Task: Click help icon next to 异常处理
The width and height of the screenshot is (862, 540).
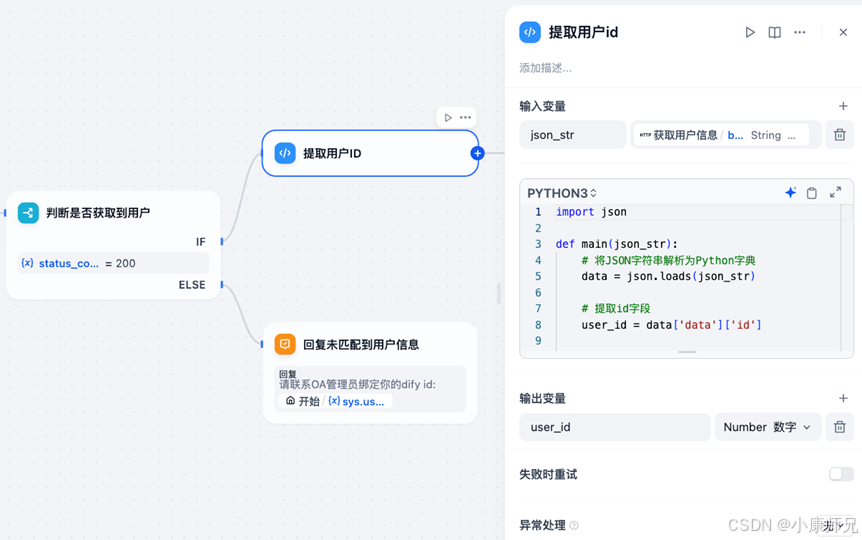Action: 574,525
